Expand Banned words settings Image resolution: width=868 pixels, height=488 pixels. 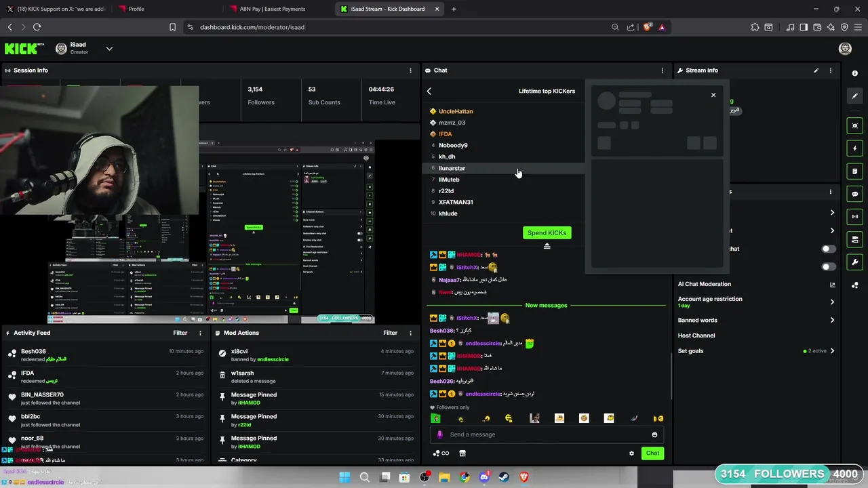coord(757,320)
